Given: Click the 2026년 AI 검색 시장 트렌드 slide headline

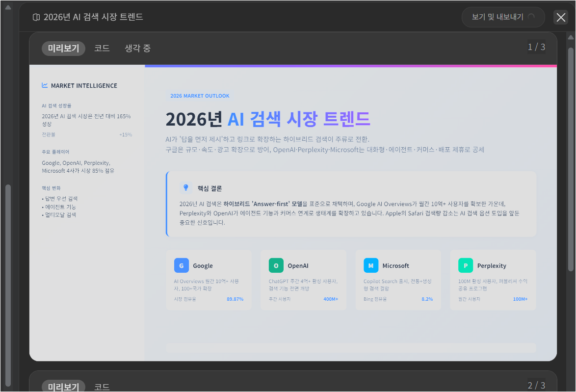Looking at the screenshot, I should [268, 119].
